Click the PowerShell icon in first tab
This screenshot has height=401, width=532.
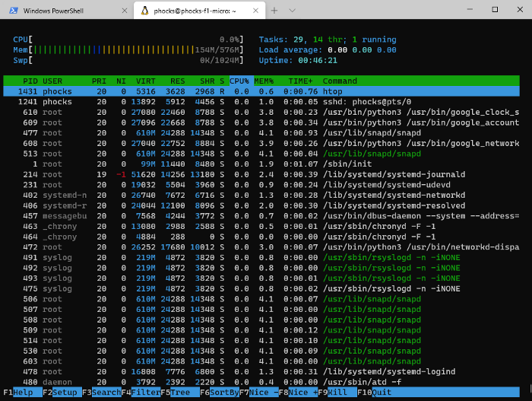point(14,11)
